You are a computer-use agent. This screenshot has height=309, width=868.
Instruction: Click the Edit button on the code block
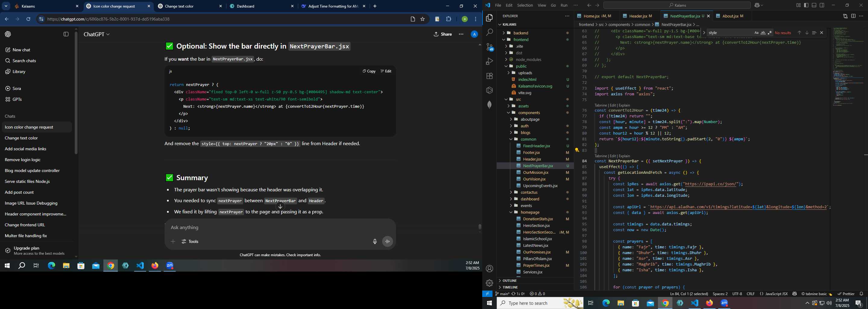[x=386, y=71]
